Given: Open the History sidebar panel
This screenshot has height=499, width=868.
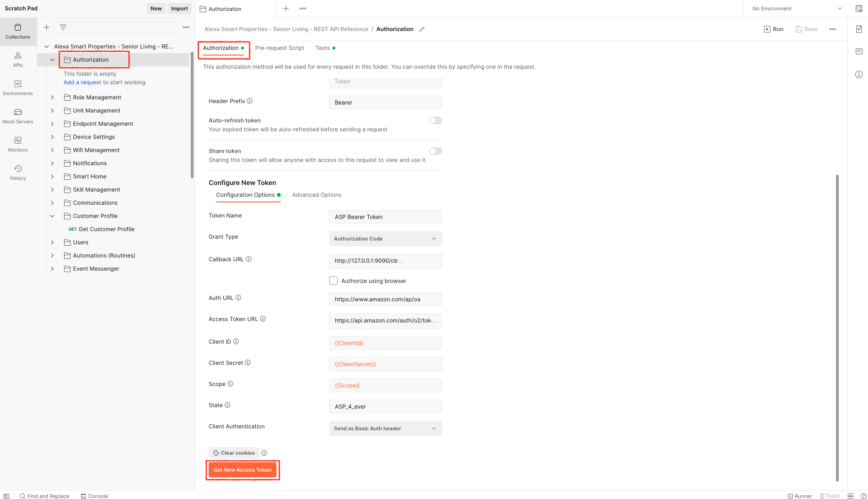Looking at the screenshot, I should point(18,173).
